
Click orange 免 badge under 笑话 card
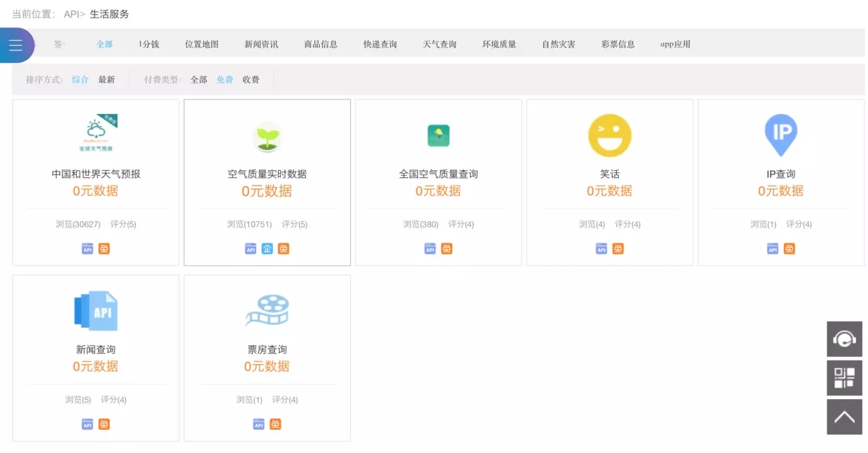pos(618,249)
